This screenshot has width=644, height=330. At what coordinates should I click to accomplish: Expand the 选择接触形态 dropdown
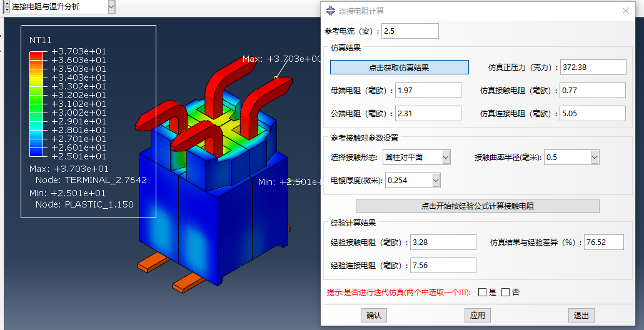446,157
